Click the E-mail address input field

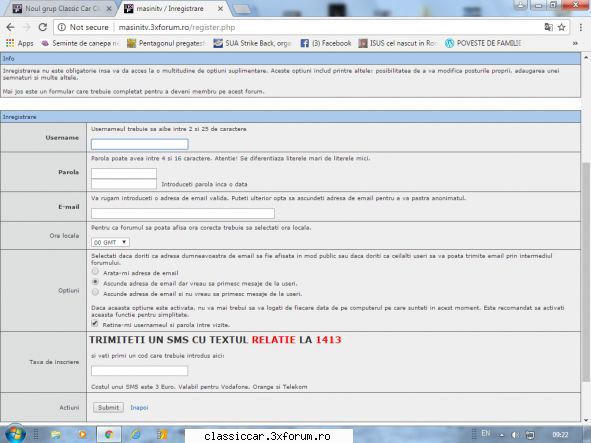coord(183,213)
